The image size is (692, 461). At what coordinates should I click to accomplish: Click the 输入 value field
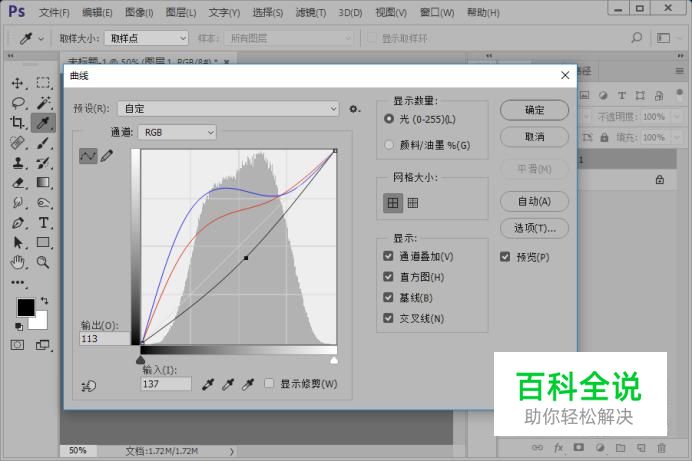pos(166,384)
